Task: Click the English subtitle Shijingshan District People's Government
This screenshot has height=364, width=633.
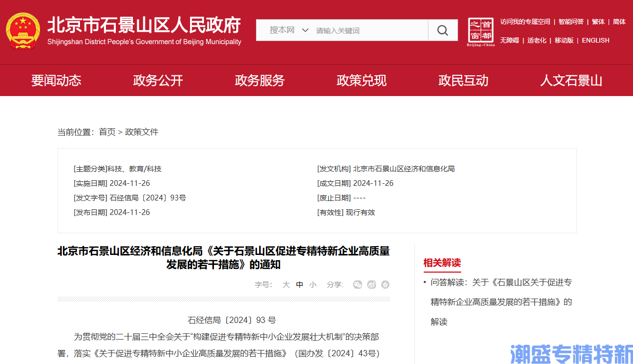Action: [x=144, y=42]
